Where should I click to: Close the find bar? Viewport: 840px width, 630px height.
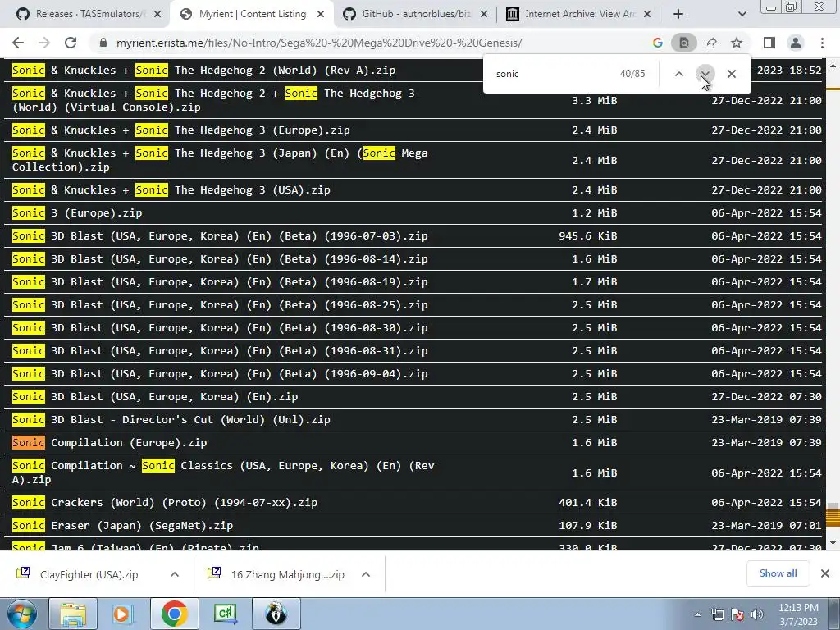tap(731, 74)
